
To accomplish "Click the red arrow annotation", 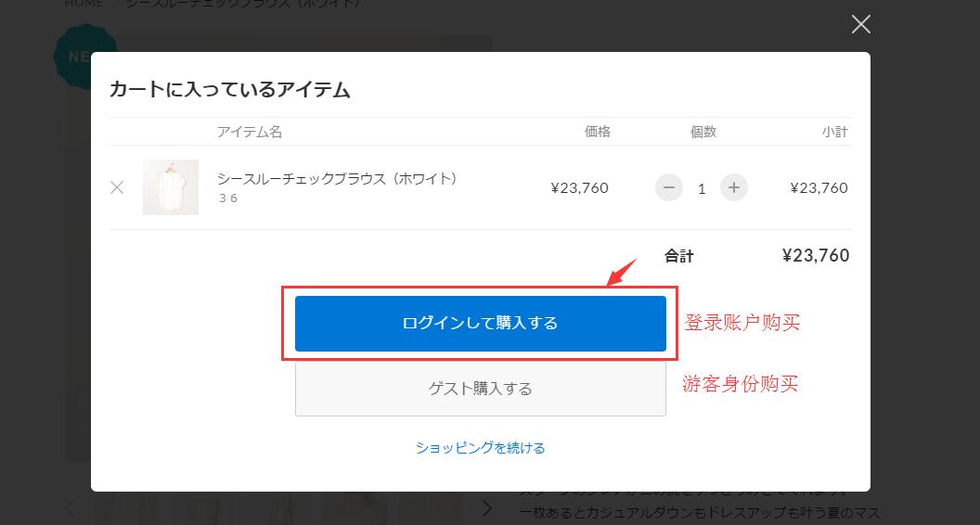I will [622, 273].
